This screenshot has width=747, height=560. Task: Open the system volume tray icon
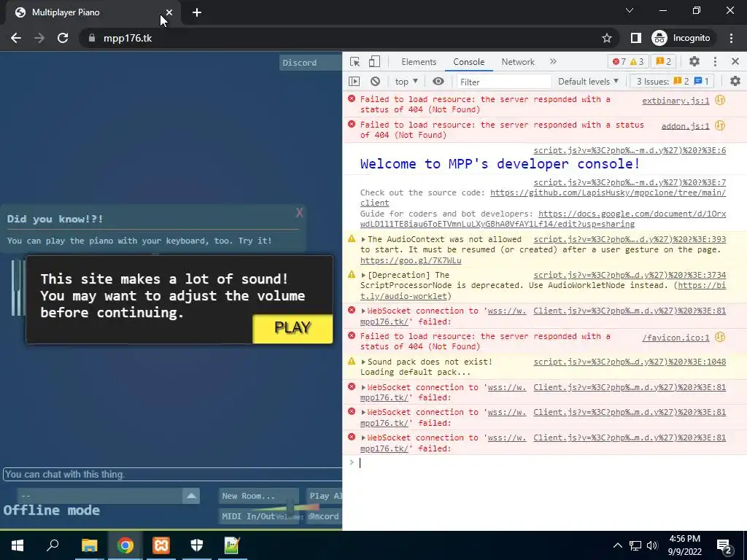tap(652, 545)
